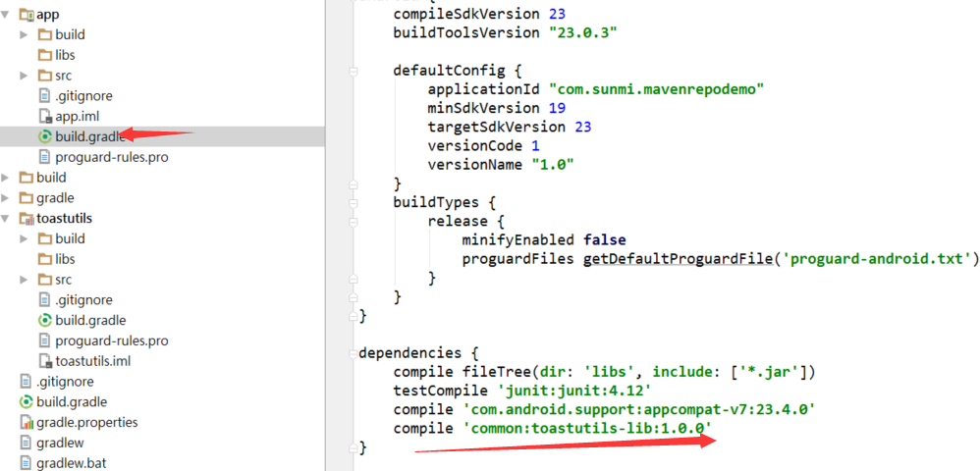Click the versionCode 1 line

coord(484,145)
